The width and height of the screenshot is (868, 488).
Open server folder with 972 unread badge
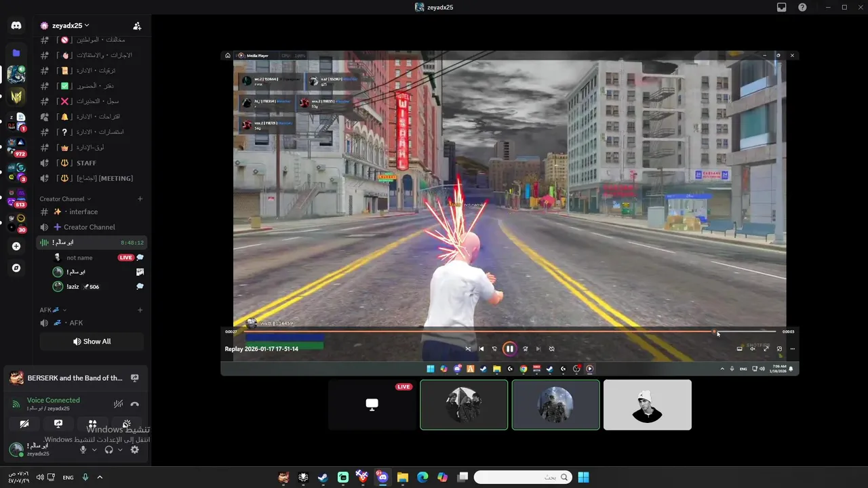(16, 146)
